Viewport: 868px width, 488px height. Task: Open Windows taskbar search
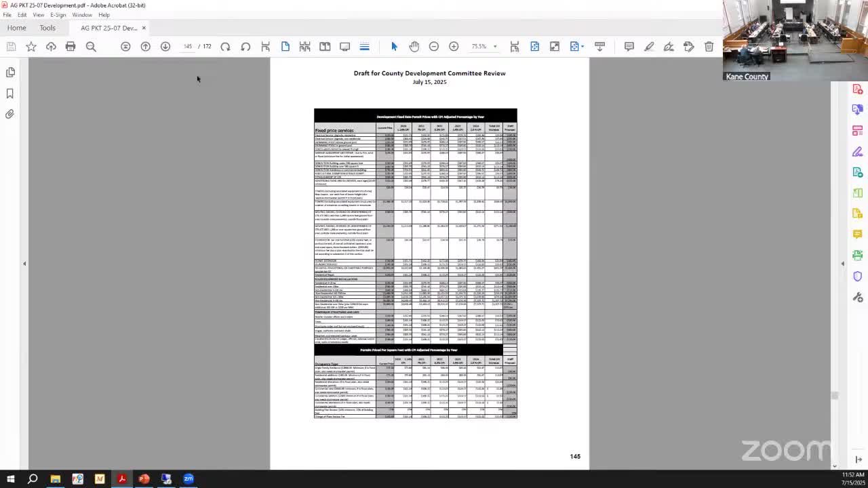coord(33,479)
